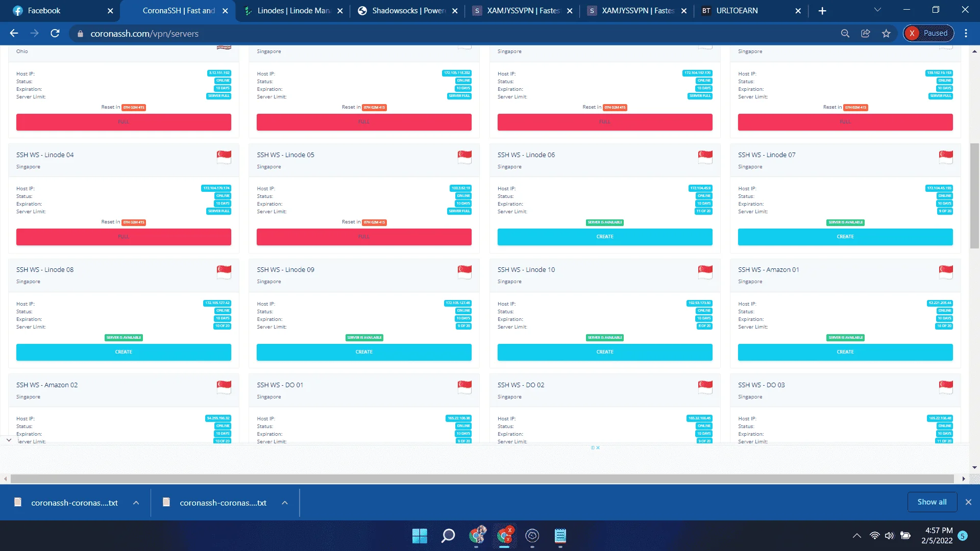Click the Singapore flag on Linode 04 card
This screenshot has height=551, width=980.
coord(224,157)
